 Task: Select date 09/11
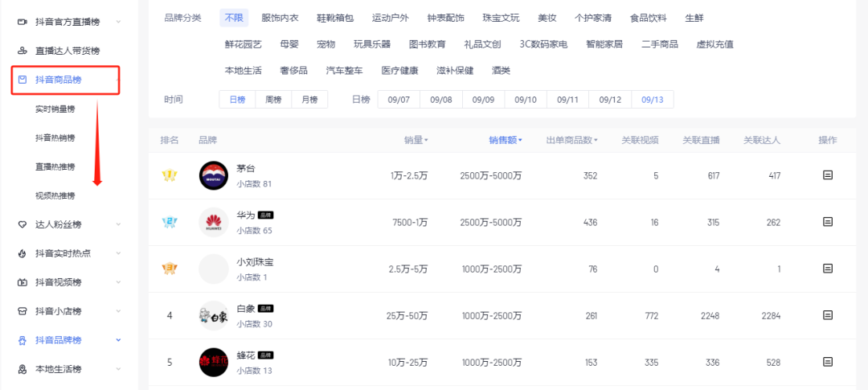coord(568,100)
